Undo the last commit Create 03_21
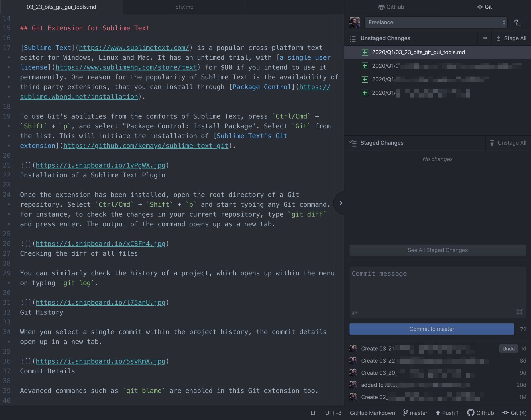This screenshot has width=531, height=420. [508, 349]
